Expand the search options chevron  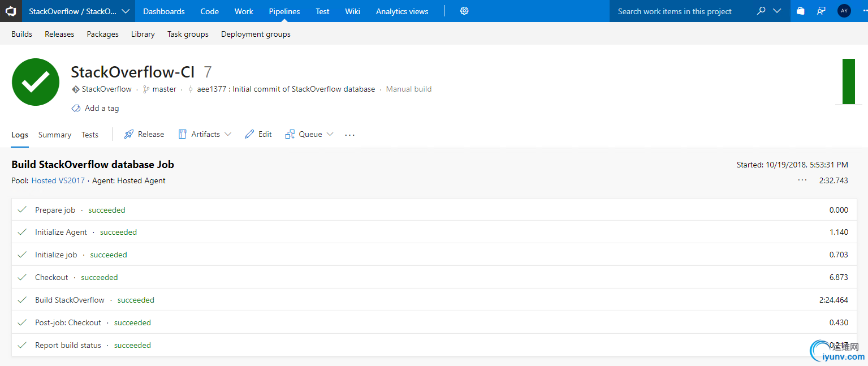[777, 11]
